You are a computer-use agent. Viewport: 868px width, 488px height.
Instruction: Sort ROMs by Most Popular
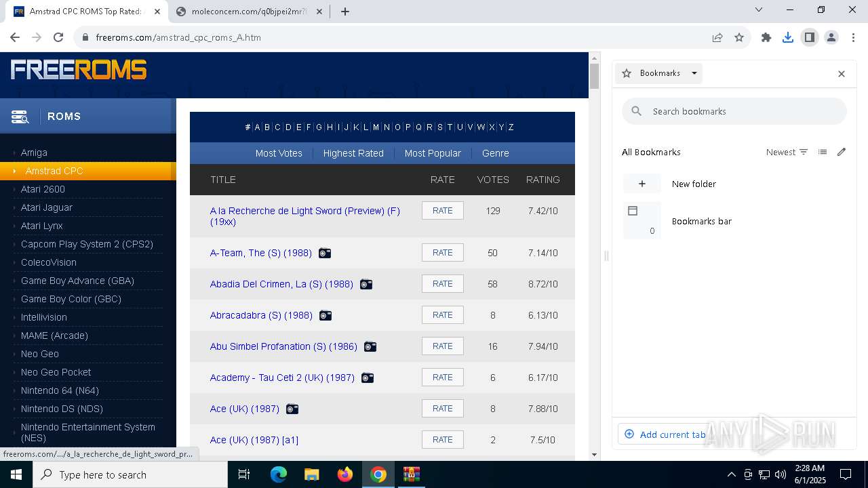click(433, 153)
